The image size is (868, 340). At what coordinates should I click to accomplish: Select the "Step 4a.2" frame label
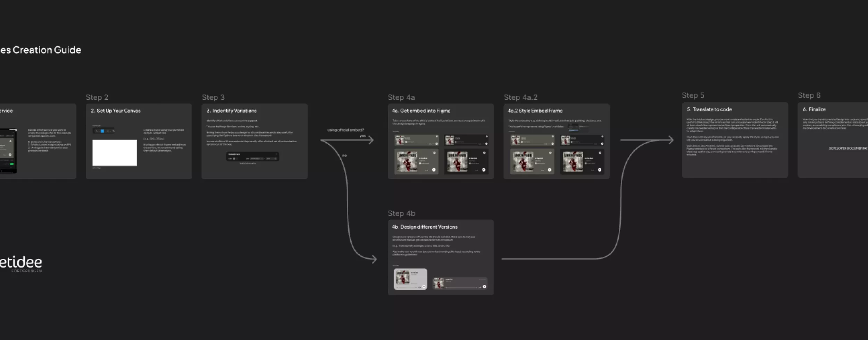click(x=520, y=97)
